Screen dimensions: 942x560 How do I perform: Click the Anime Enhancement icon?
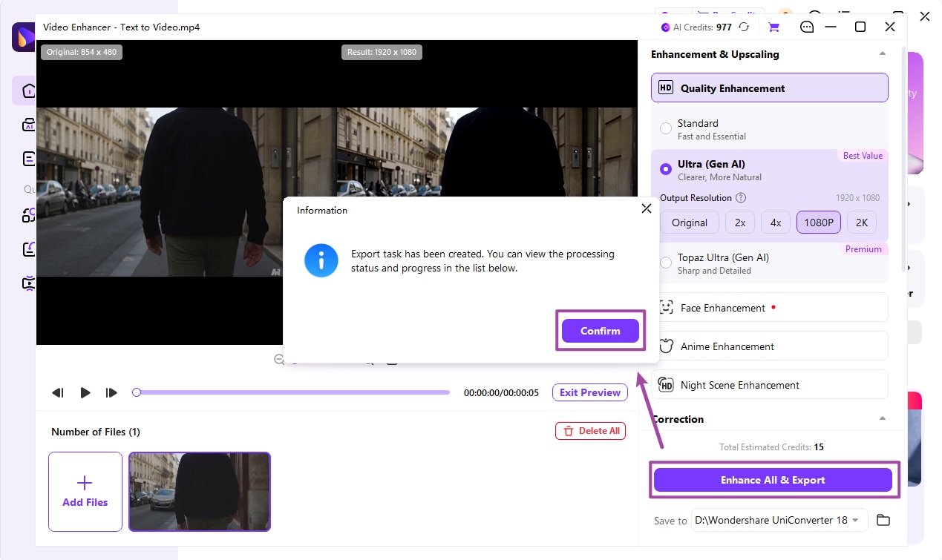pyautogui.click(x=666, y=346)
